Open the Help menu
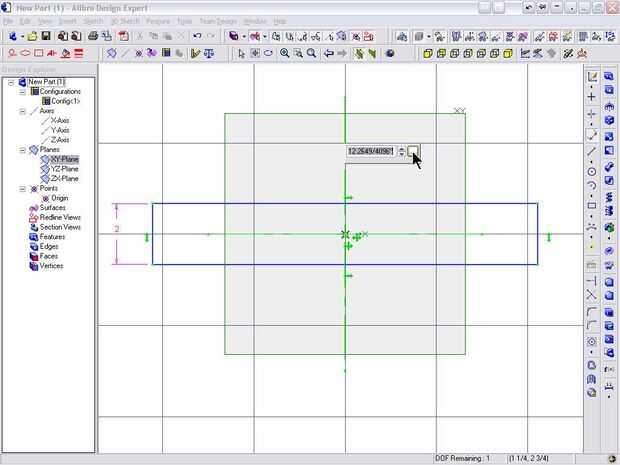The image size is (620, 465). (280, 21)
